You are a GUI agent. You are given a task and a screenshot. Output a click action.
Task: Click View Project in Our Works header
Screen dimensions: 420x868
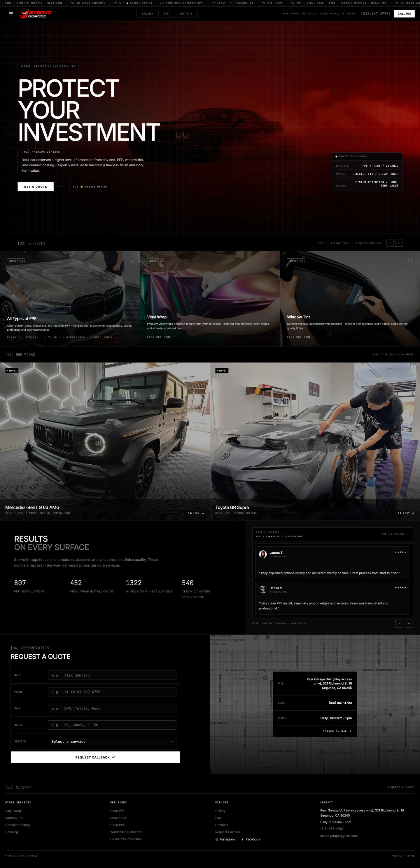tap(407, 355)
